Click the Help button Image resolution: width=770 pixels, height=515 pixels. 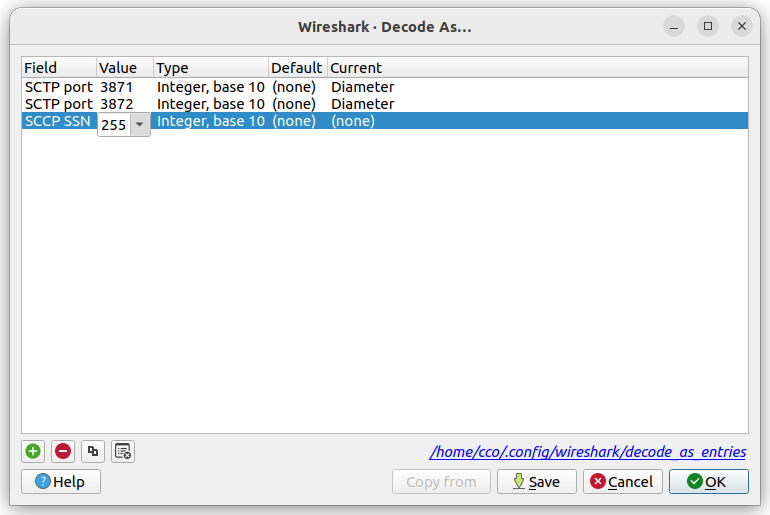pyautogui.click(x=61, y=482)
